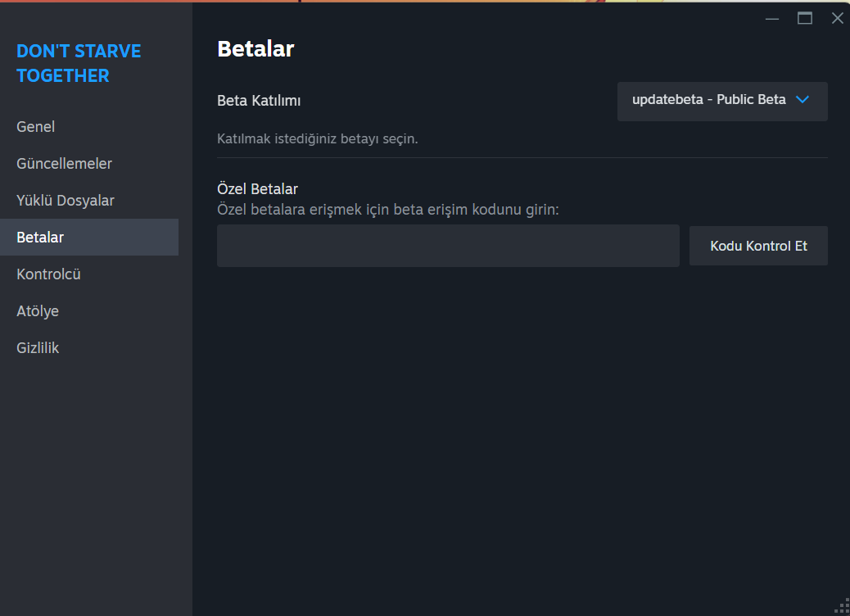This screenshot has height=616, width=850.
Task: Click the Don't Starve Together title
Action: coord(79,63)
